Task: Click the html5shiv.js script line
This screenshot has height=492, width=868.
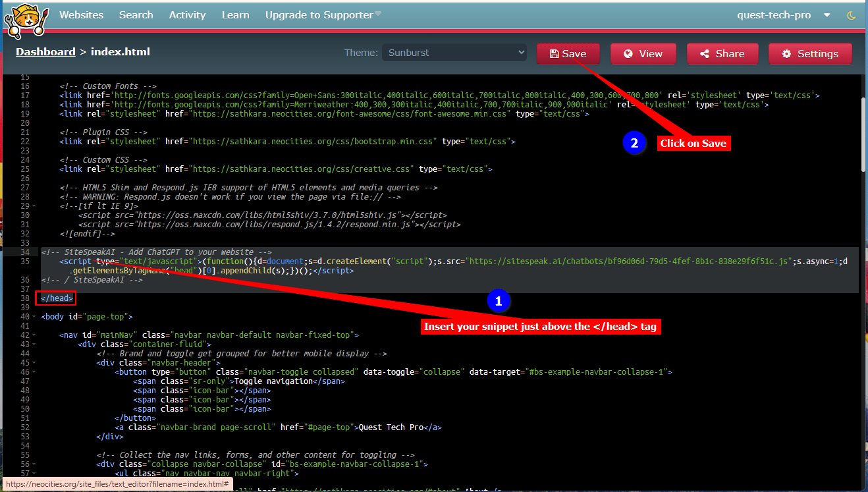Action: point(262,215)
